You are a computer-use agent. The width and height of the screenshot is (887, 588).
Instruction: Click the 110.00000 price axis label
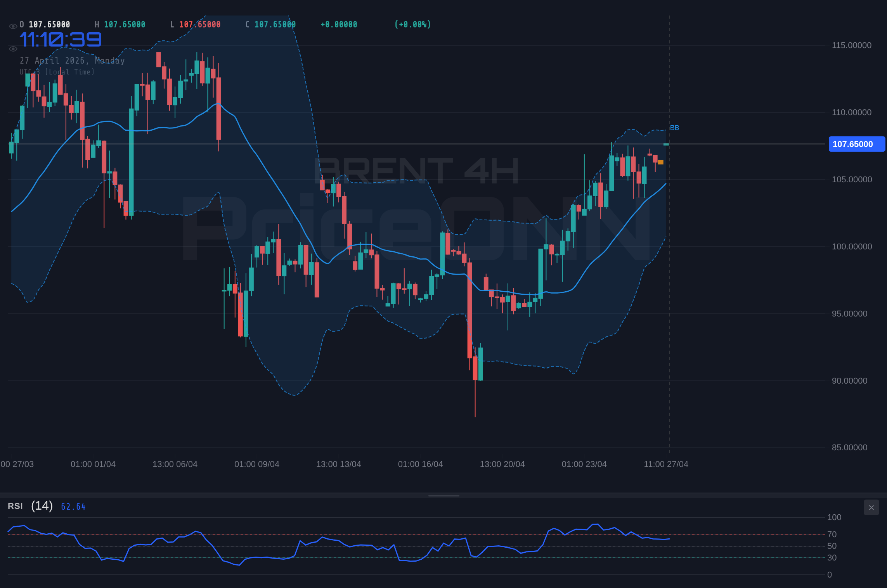click(851, 112)
